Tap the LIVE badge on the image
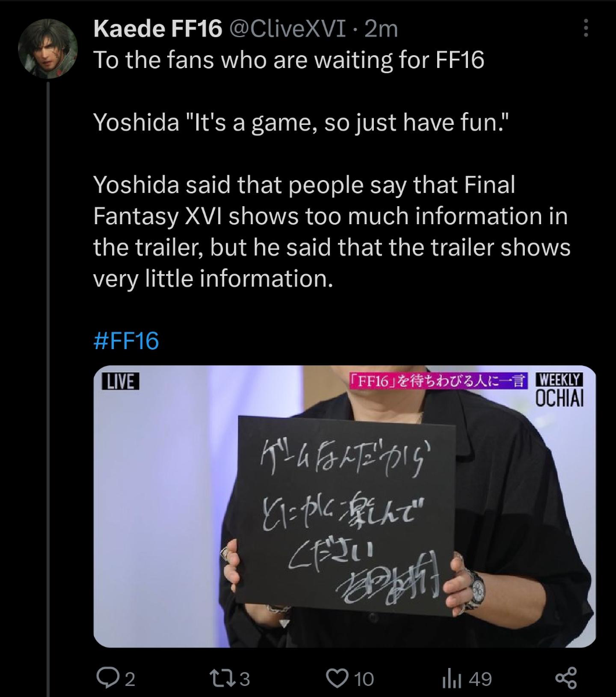This screenshot has width=616, height=697. (x=120, y=382)
